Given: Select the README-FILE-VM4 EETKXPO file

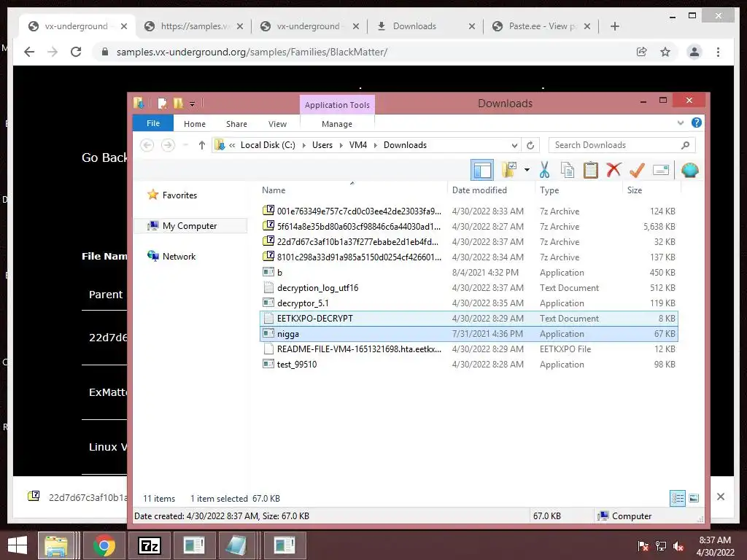Looking at the screenshot, I should click(x=469, y=349).
